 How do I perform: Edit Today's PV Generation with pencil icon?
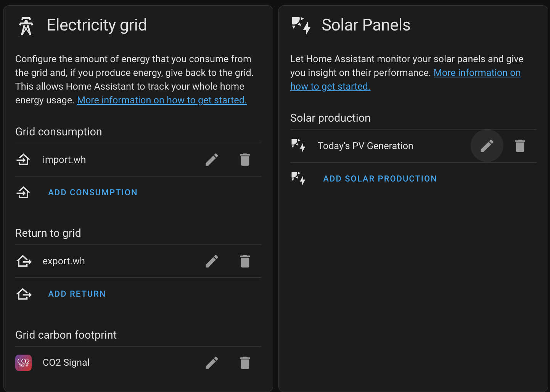[x=487, y=146]
